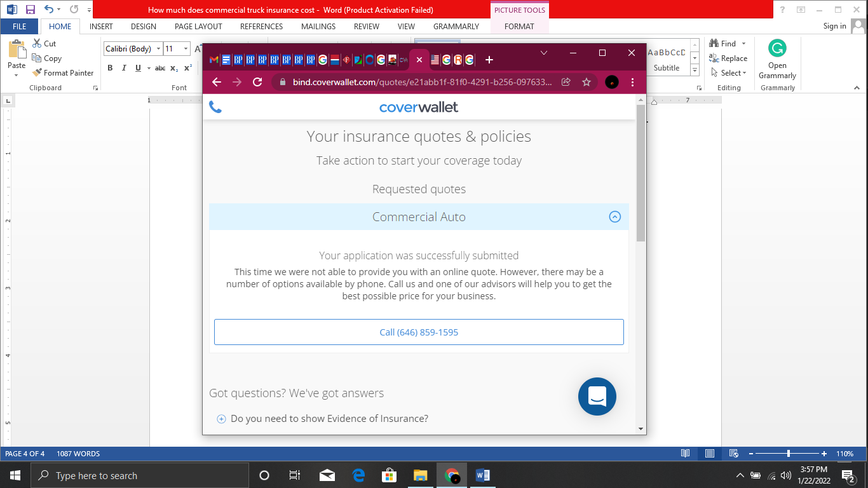Click the Chrome page vertical scrollbar thumb
Image resolution: width=868 pixels, height=488 pixels.
point(641,173)
